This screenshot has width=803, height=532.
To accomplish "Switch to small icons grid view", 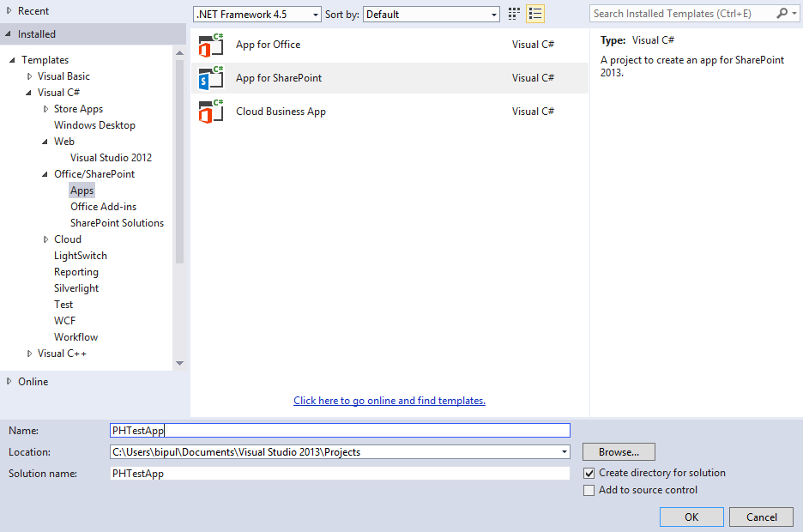I will (x=514, y=14).
